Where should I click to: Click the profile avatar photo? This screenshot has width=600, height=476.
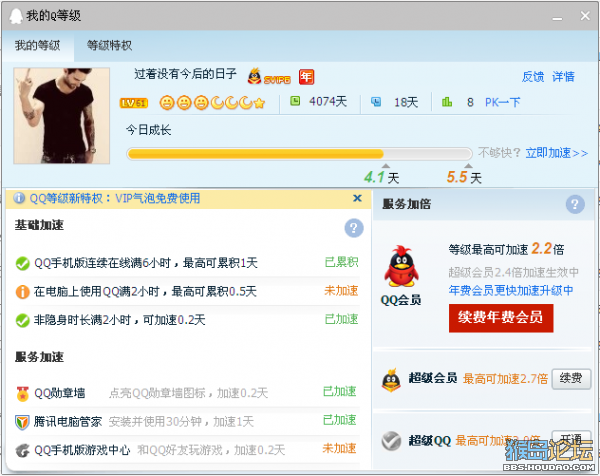pyautogui.click(x=62, y=116)
